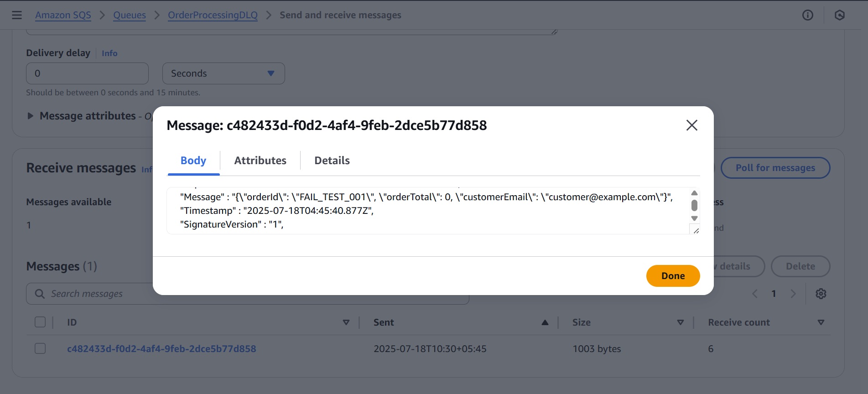Screen dimensions: 868x394
Task: Open the Details tab
Action: coord(332,161)
